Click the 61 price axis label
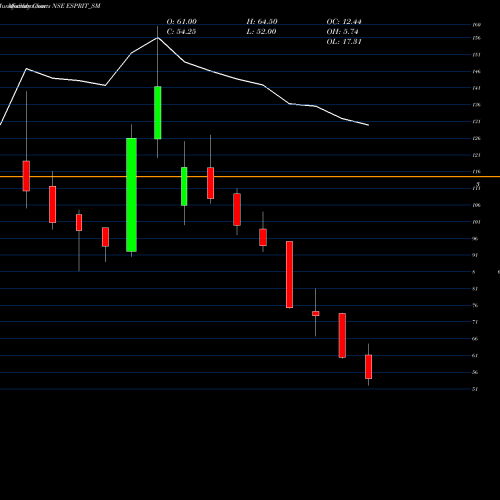The width and height of the screenshot is (500, 500). (x=475, y=355)
